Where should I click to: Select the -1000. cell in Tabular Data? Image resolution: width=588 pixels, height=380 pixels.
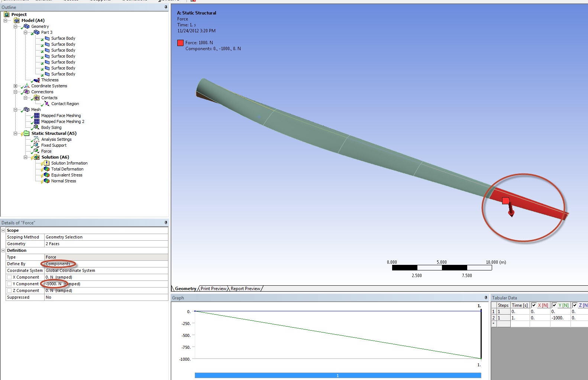point(560,318)
